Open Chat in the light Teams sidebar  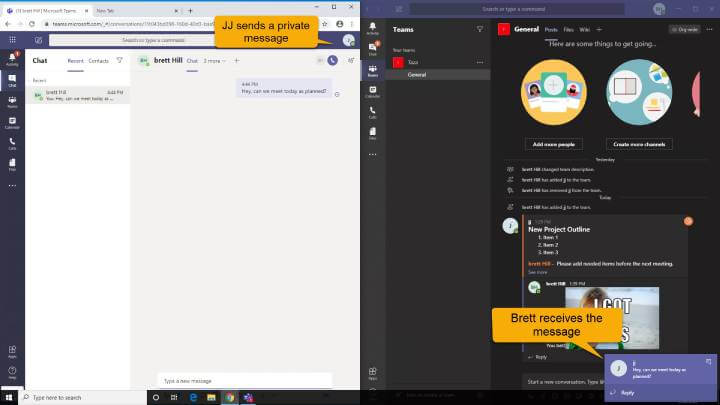click(12, 81)
